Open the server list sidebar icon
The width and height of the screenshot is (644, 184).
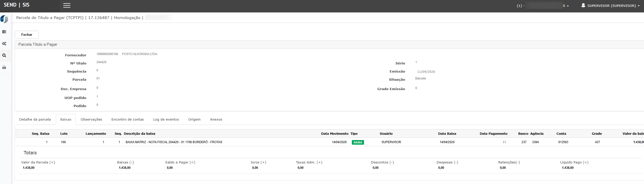tap(4, 32)
